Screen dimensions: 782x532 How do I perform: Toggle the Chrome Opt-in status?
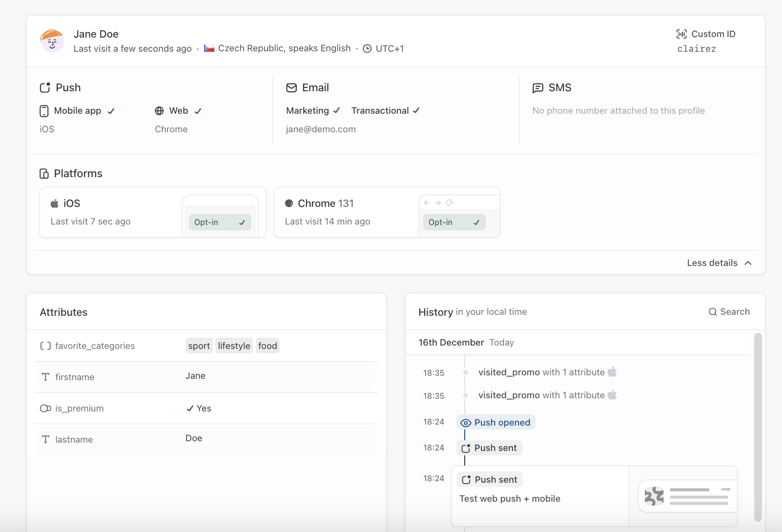(x=454, y=222)
